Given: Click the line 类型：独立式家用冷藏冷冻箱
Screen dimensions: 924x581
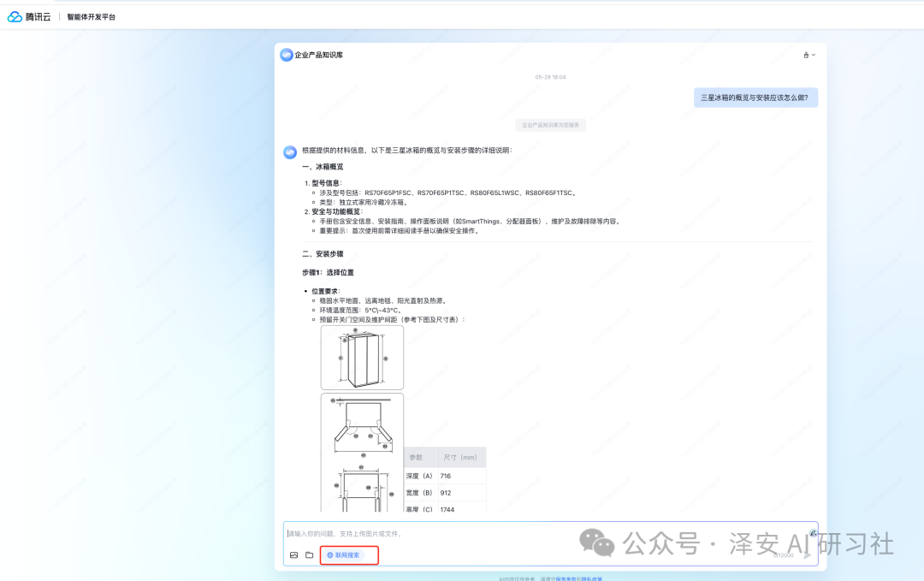Looking at the screenshot, I should [364, 202].
